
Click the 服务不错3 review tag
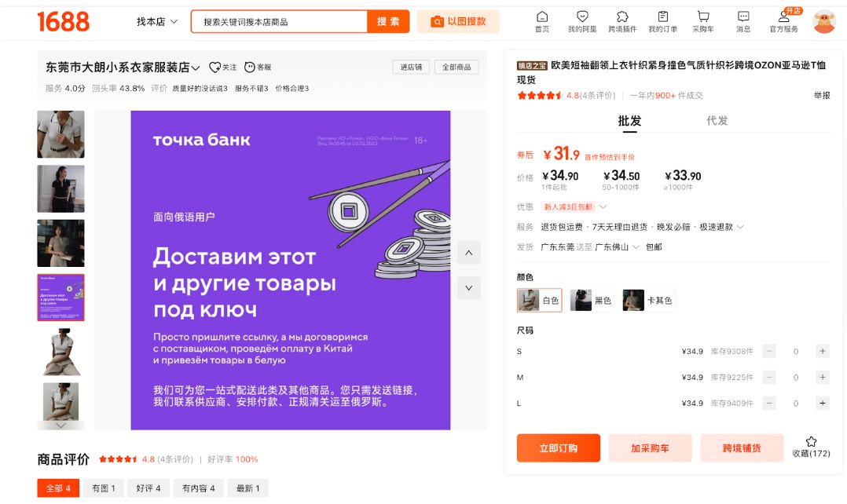(x=251, y=89)
